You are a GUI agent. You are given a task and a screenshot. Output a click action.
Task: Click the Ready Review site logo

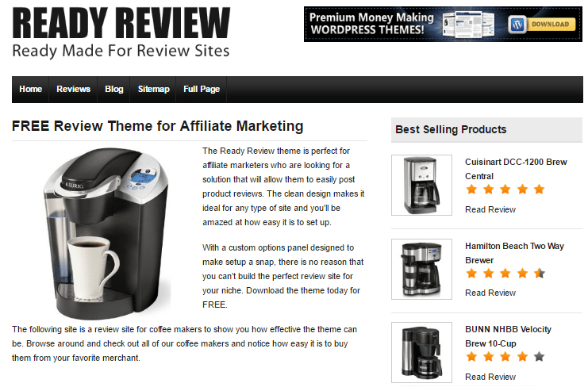(121, 33)
